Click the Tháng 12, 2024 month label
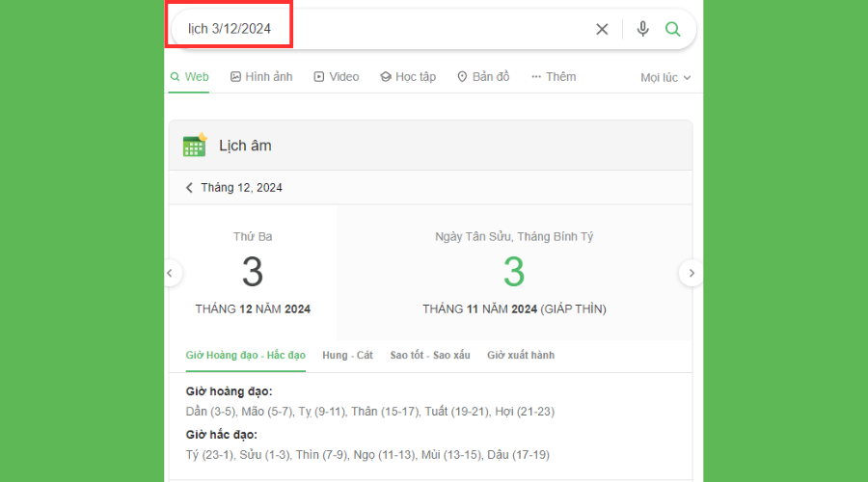 point(241,188)
